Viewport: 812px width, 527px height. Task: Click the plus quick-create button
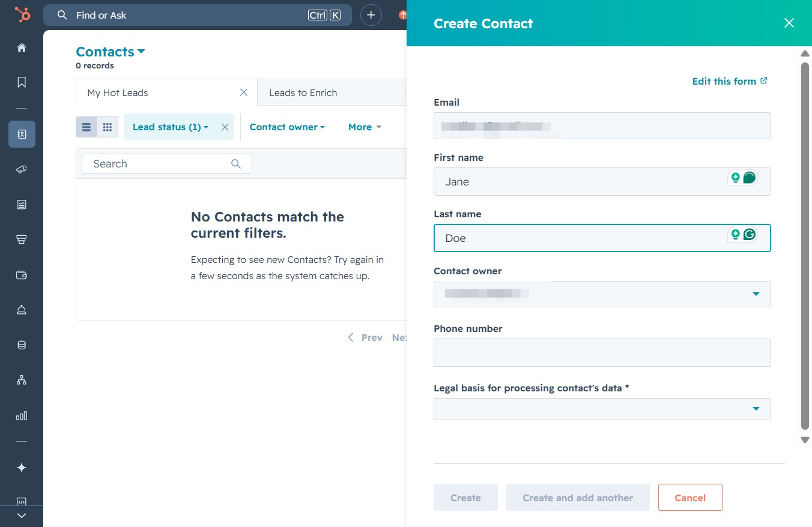pyautogui.click(x=371, y=15)
